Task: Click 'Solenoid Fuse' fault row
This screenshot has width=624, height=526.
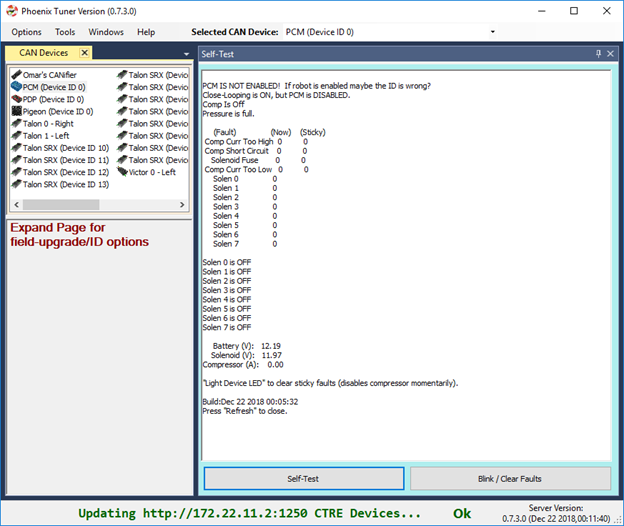Action: pos(258,160)
